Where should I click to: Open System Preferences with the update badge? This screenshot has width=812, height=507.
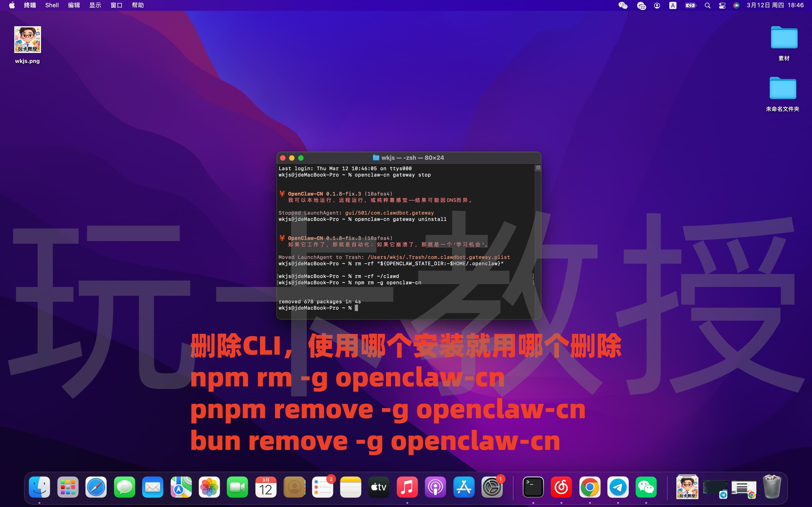point(492,487)
